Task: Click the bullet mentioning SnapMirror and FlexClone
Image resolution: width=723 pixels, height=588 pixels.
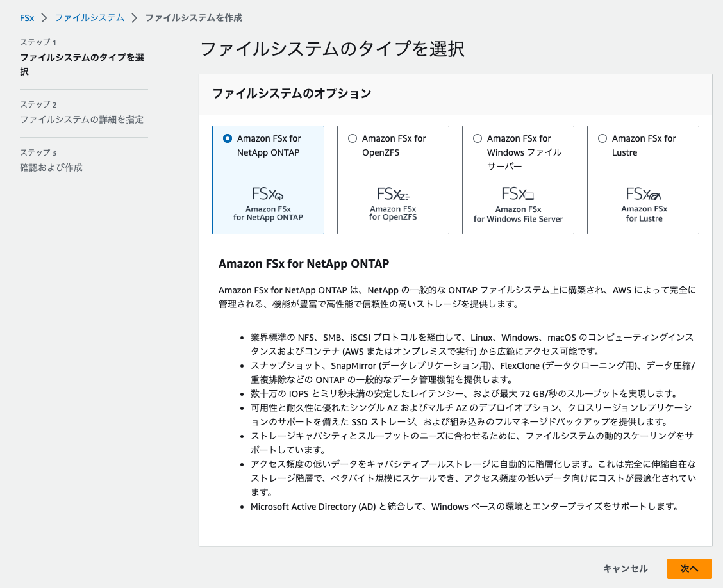Action: (472, 372)
